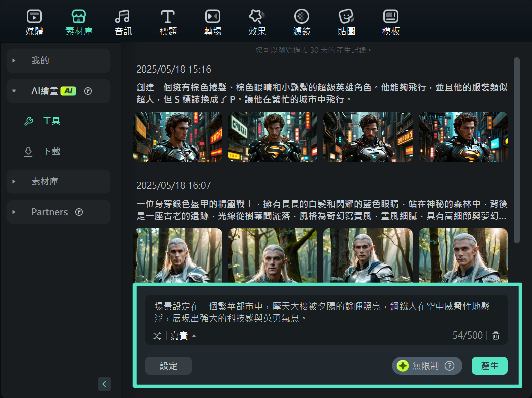The image size is (532, 398).
Task: Open second superhero image with yellow S logo
Action: pos(273,137)
